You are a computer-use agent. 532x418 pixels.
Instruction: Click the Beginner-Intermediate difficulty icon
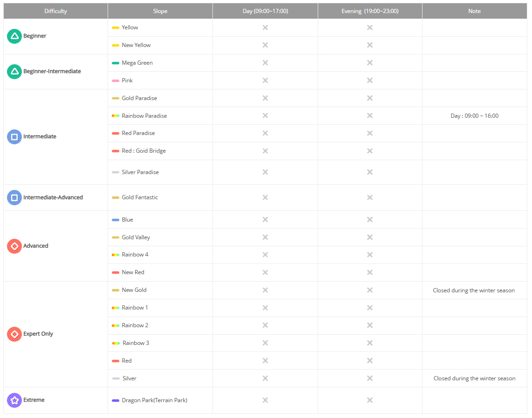14,72
